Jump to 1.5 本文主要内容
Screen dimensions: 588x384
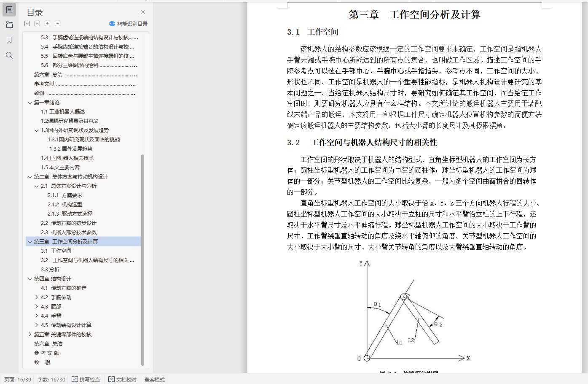[x=60, y=168]
